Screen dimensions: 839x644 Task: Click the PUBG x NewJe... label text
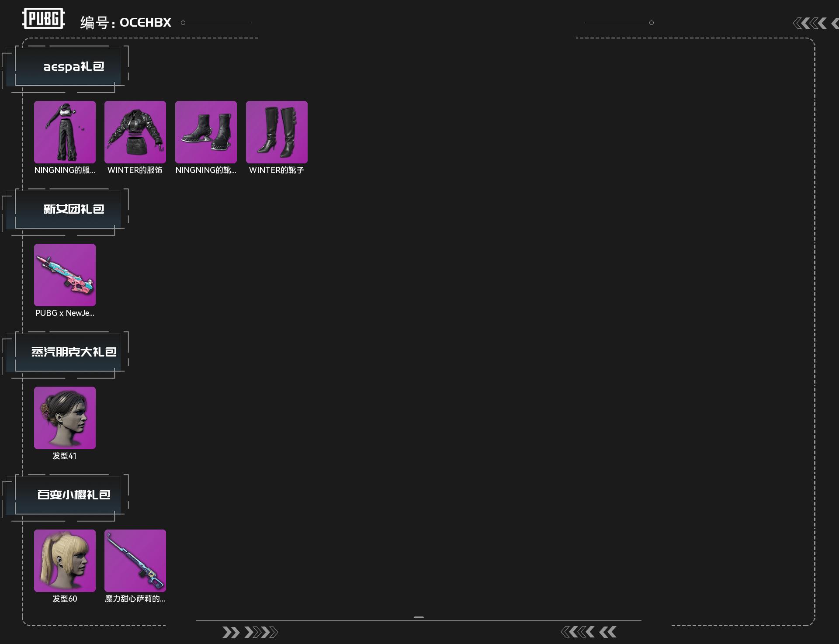pos(65,313)
